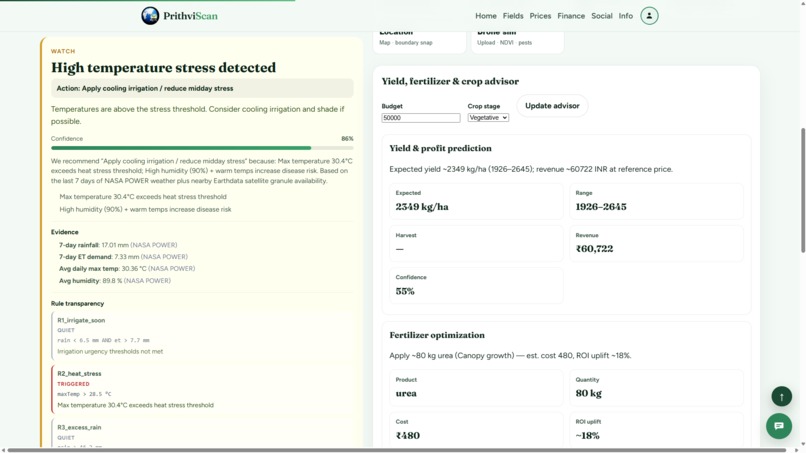Click the Confidence 55% card
Viewport: 806px width, 453px height.
476,285
